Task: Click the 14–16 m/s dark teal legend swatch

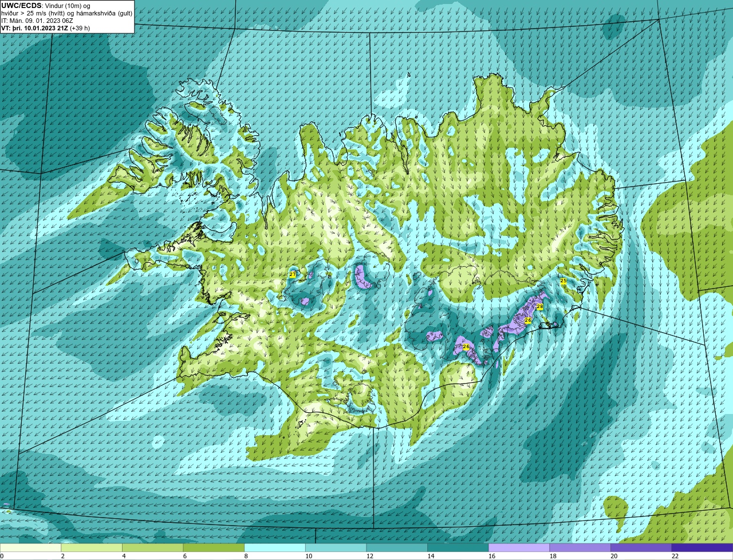Action: [458, 547]
